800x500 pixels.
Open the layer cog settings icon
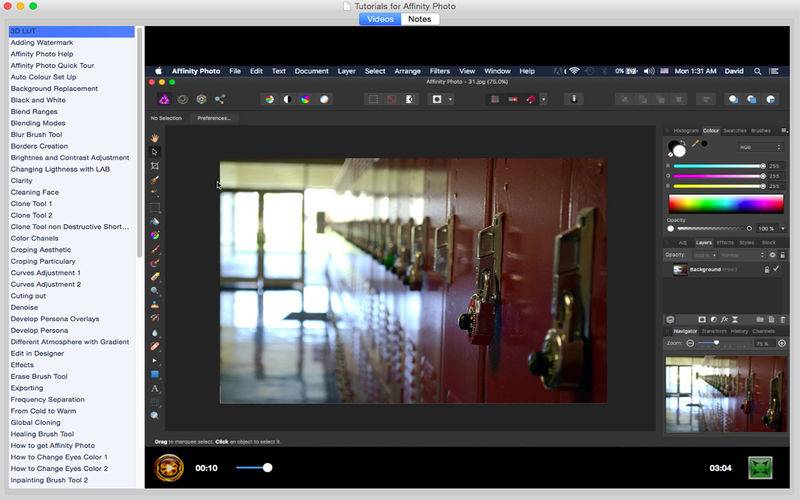(772, 255)
